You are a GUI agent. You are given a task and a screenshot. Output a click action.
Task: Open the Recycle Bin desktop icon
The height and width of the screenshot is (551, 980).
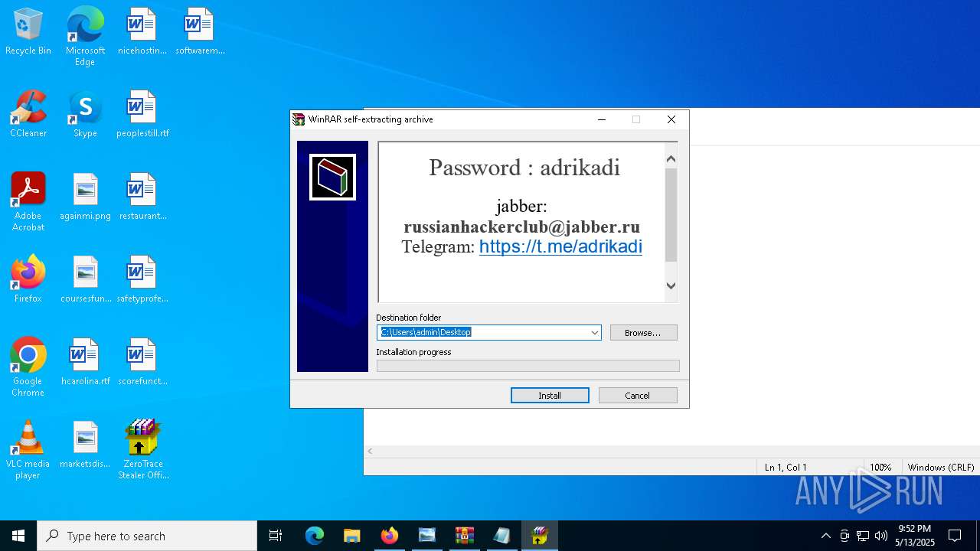click(x=28, y=32)
